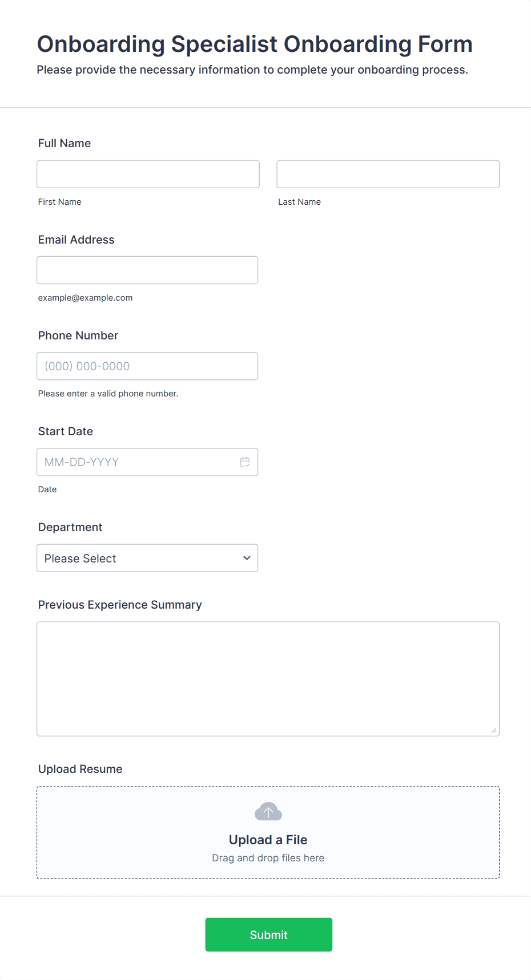Image resolution: width=531 pixels, height=980 pixels.
Task: Grab the textarea resize handle corner
Action: tap(494, 730)
